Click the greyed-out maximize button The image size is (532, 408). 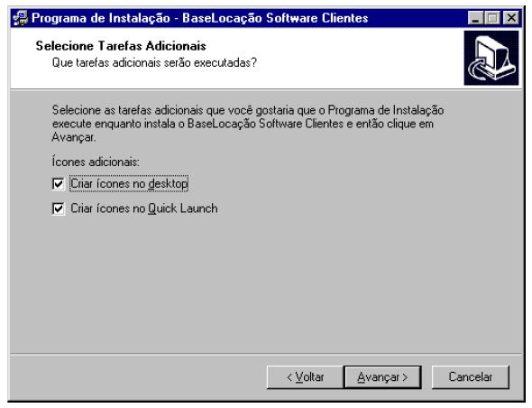click(x=492, y=18)
